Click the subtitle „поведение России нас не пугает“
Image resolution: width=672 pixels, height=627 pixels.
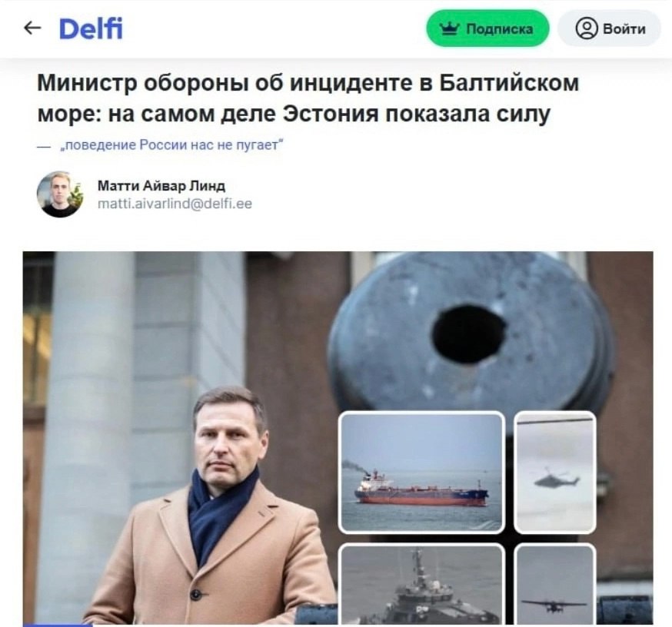pyautogui.click(x=172, y=145)
